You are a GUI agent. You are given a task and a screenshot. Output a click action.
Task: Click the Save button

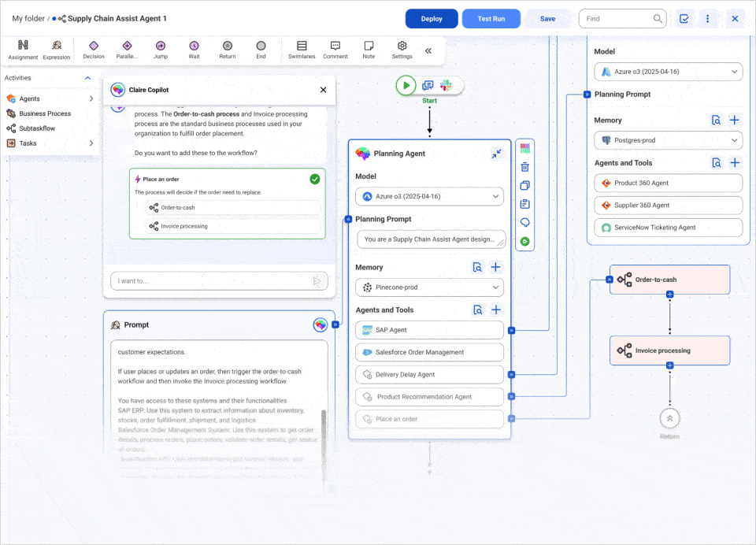[x=548, y=19]
